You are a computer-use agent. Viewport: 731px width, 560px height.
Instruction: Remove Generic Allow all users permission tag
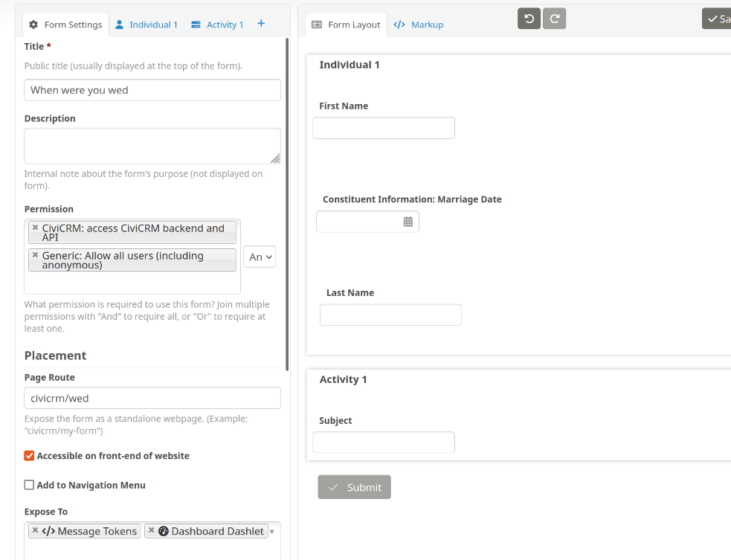(35, 254)
